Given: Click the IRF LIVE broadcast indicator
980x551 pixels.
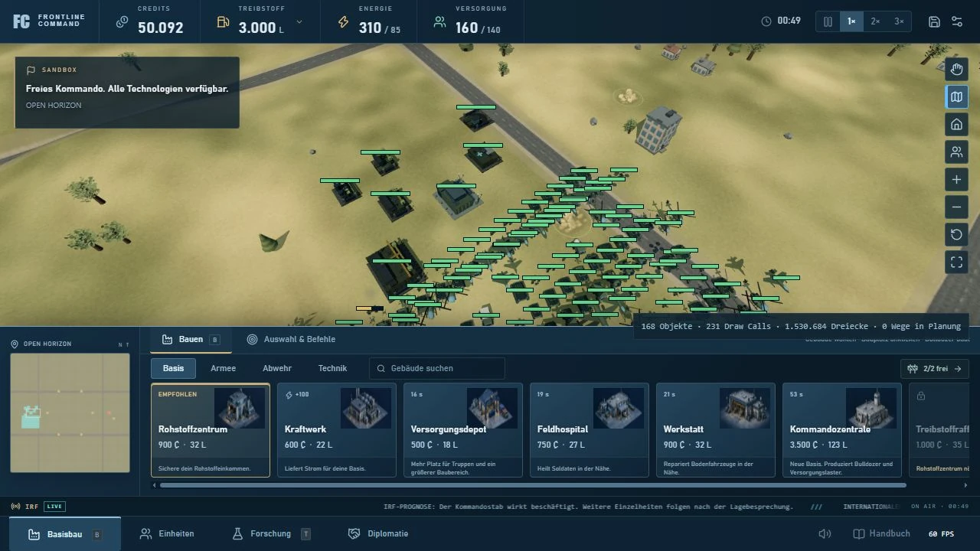Looking at the screenshot, I should [38, 507].
